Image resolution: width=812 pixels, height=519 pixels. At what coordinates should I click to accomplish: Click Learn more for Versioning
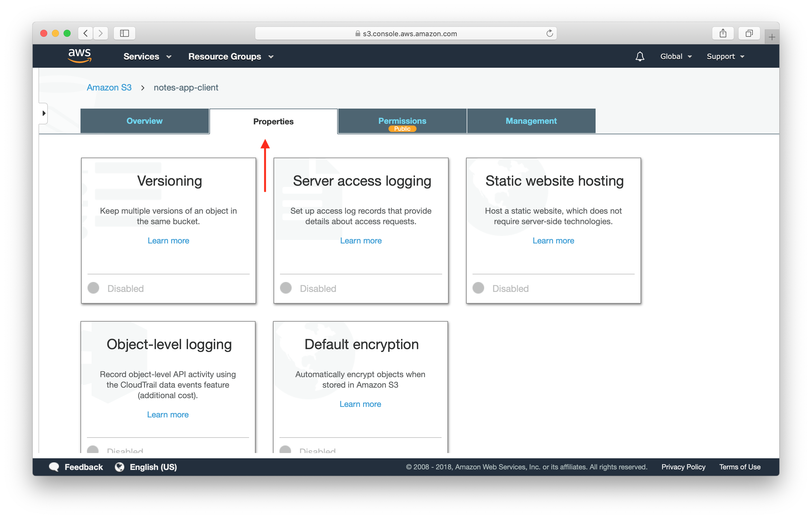point(169,240)
